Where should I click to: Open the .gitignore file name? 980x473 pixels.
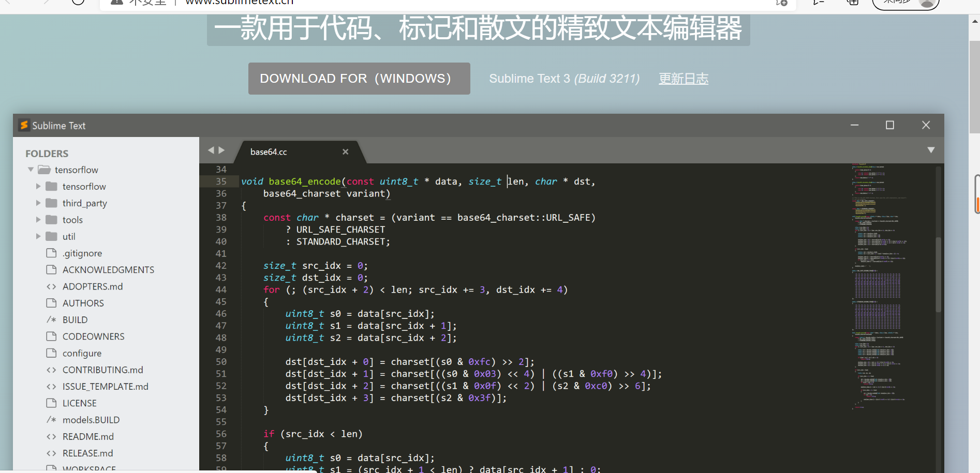coord(82,253)
